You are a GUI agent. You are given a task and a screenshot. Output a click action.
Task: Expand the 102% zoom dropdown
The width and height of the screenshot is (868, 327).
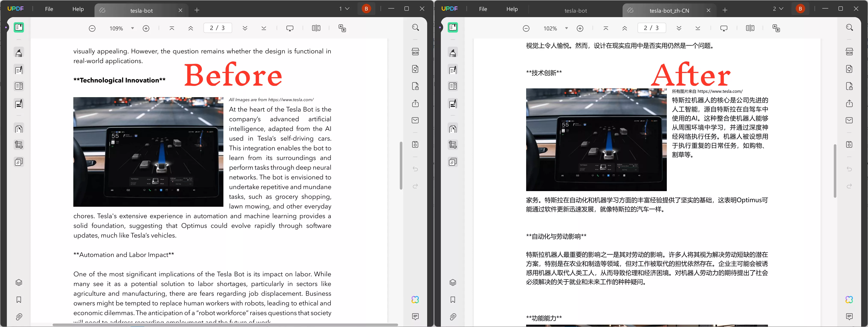(566, 28)
